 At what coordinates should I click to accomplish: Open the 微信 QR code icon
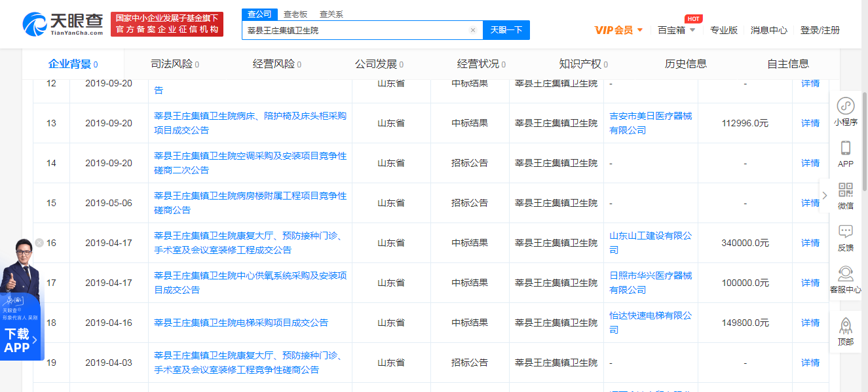pos(845,190)
